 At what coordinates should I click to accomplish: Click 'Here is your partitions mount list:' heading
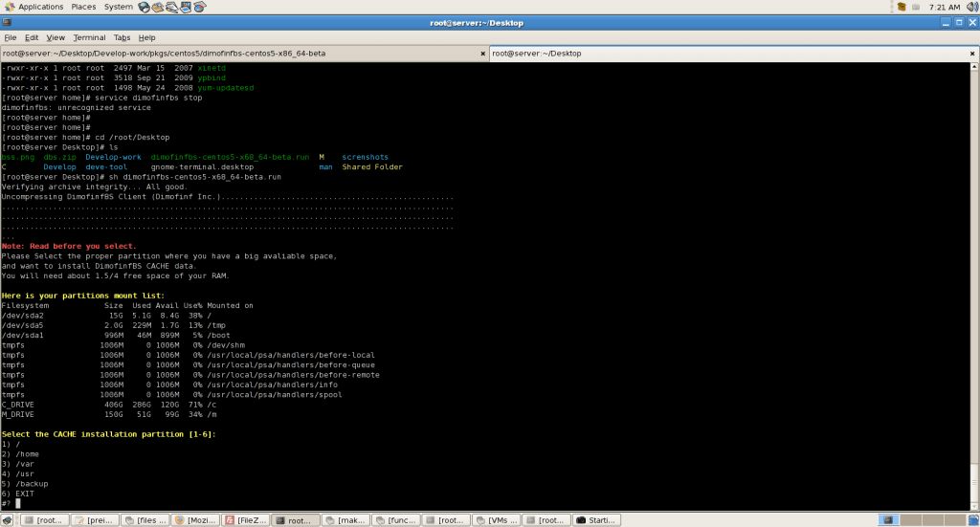[x=83, y=296]
